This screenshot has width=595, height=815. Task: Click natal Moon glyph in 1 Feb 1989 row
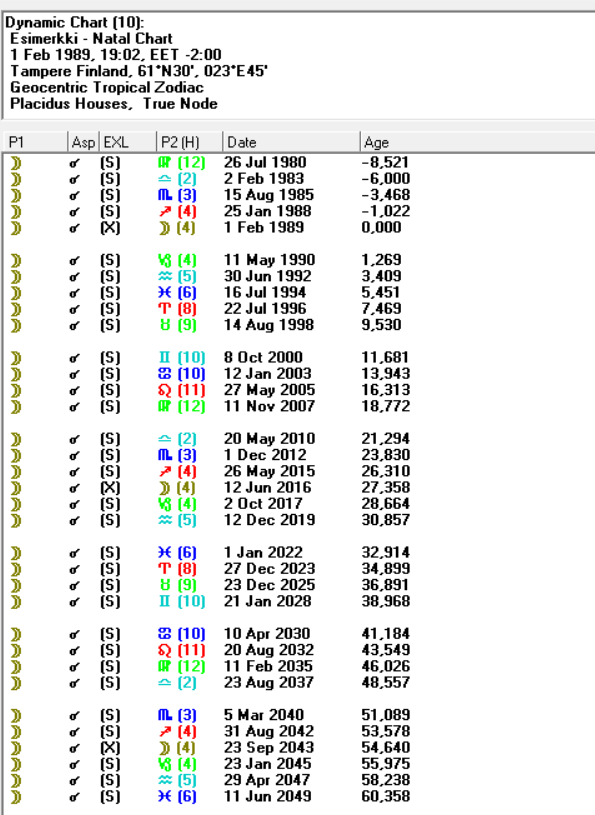pyautogui.click(x=165, y=228)
